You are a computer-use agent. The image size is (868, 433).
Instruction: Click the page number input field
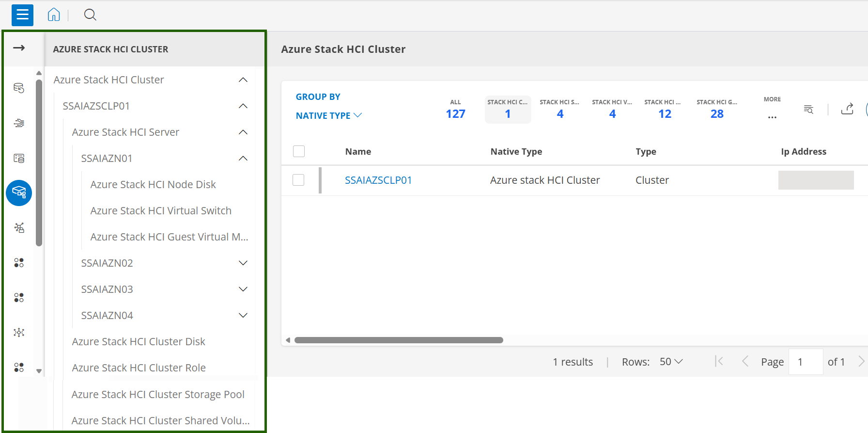[805, 362]
